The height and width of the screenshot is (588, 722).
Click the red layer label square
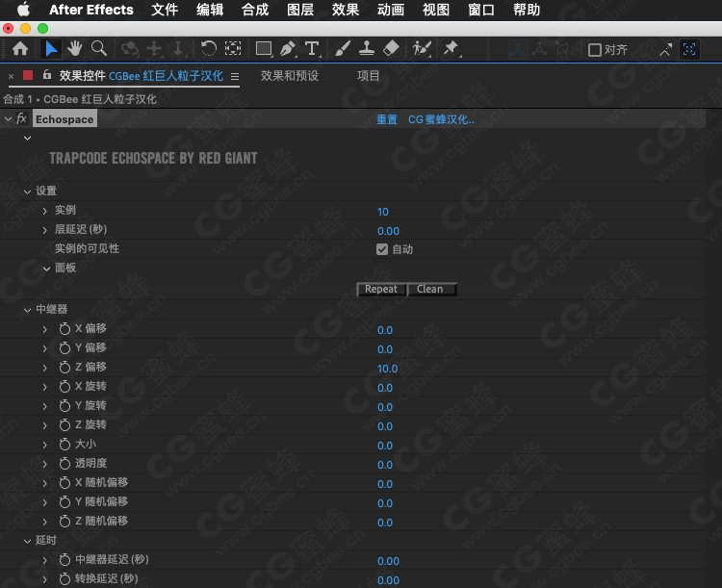pyautogui.click(x=28, y=75)
